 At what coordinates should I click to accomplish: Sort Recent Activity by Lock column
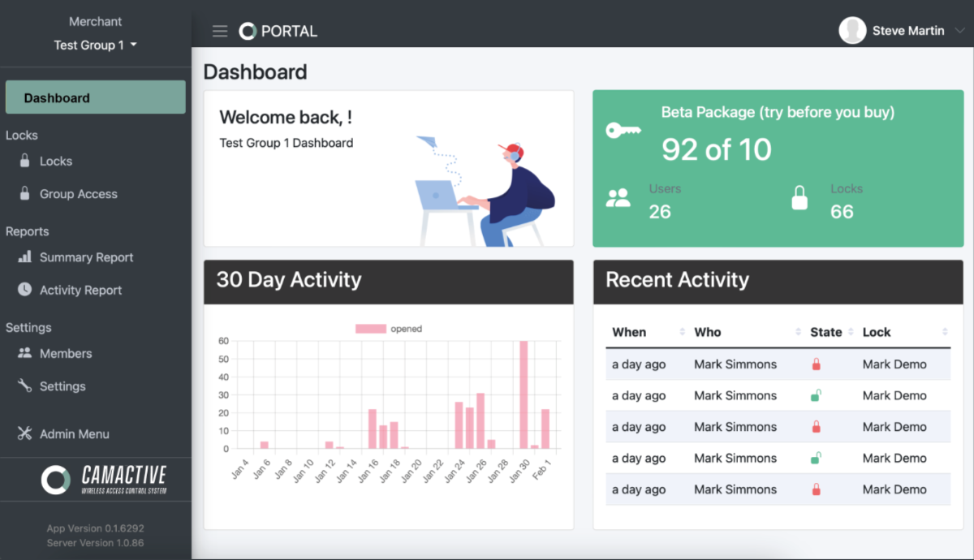pos(903,332)
